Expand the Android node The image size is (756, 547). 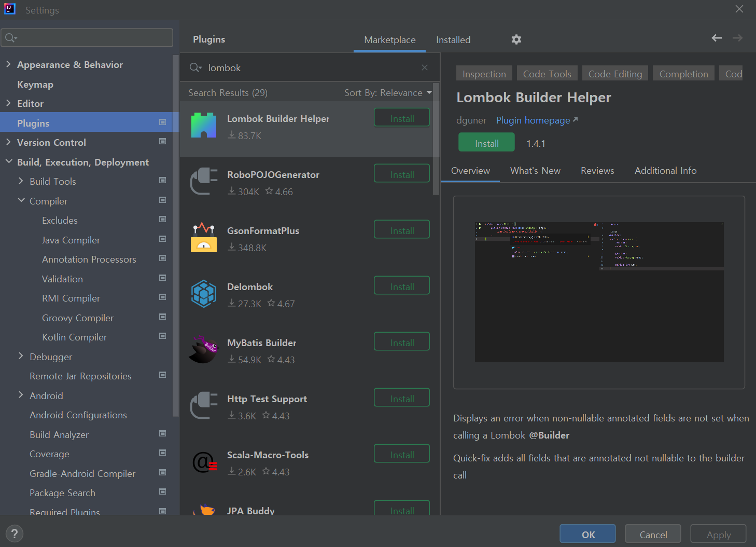pyautogui.click(x=21, y=395)
